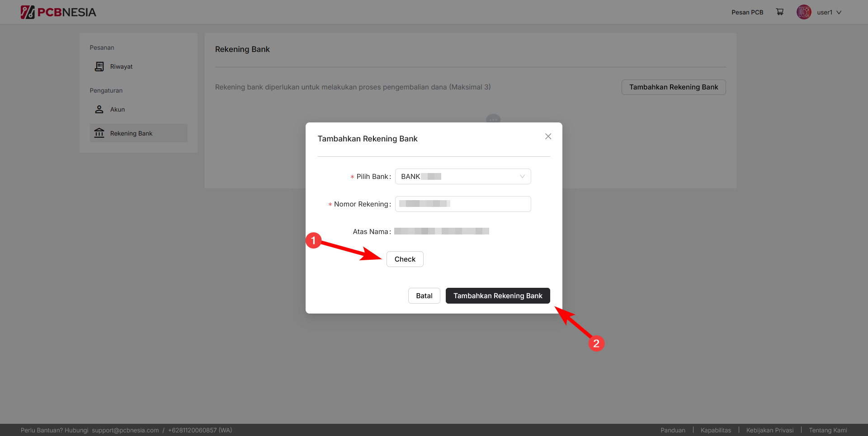Click the user1 avatar image
Screen dimensions: 868x436
[x=804, y=12]
